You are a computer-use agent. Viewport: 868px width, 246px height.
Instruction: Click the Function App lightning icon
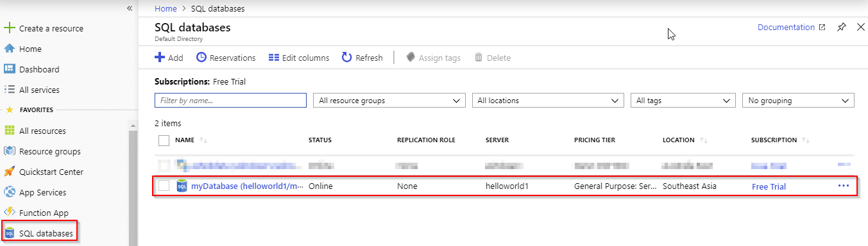[9, 213]
